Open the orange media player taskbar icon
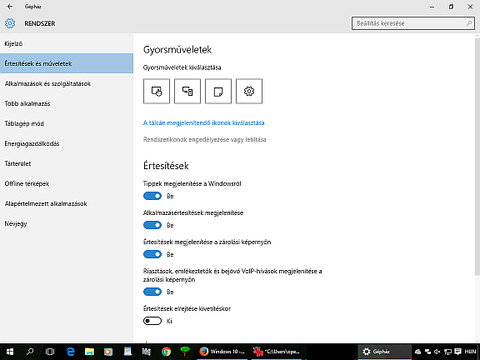480x360 pixels. point(108,352)
